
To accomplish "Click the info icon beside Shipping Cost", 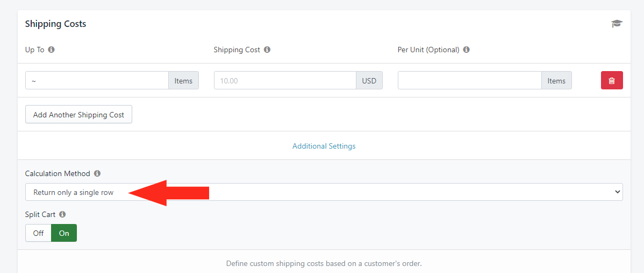I will (267, 50).
